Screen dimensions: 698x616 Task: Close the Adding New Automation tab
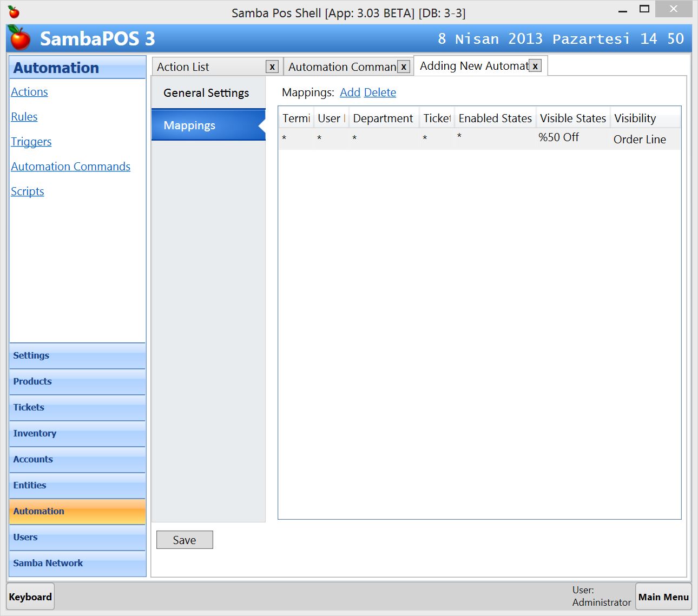coord(535,66)
